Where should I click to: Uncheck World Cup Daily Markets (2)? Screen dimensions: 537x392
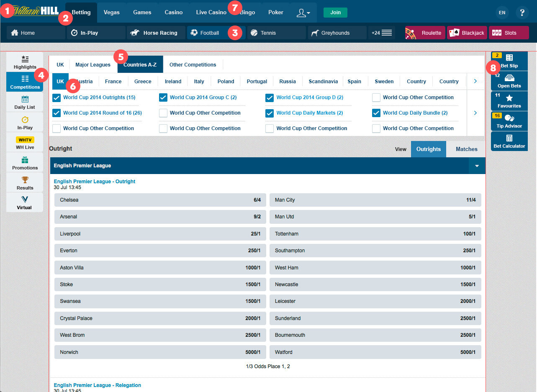270,113
